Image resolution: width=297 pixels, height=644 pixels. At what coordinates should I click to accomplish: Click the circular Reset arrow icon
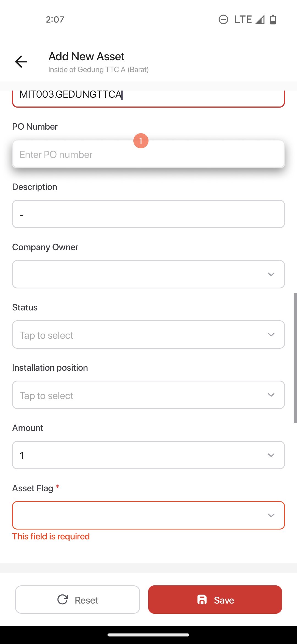(x=63, y=600)
